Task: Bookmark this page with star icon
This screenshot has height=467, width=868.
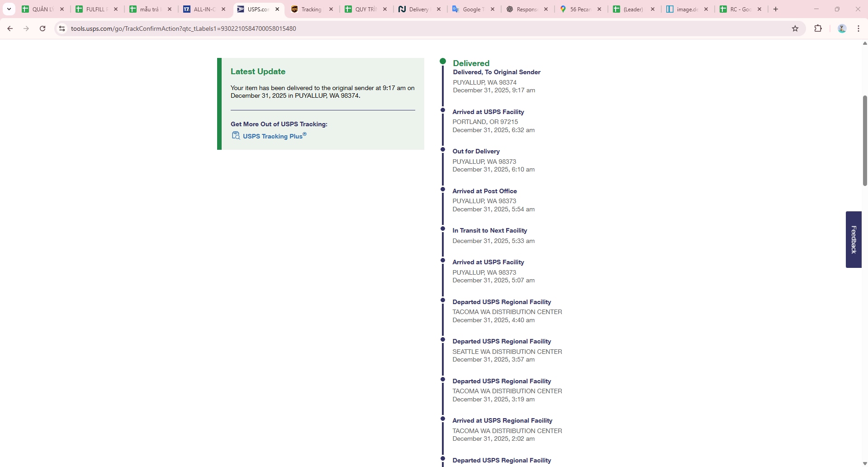Action: 795,29
